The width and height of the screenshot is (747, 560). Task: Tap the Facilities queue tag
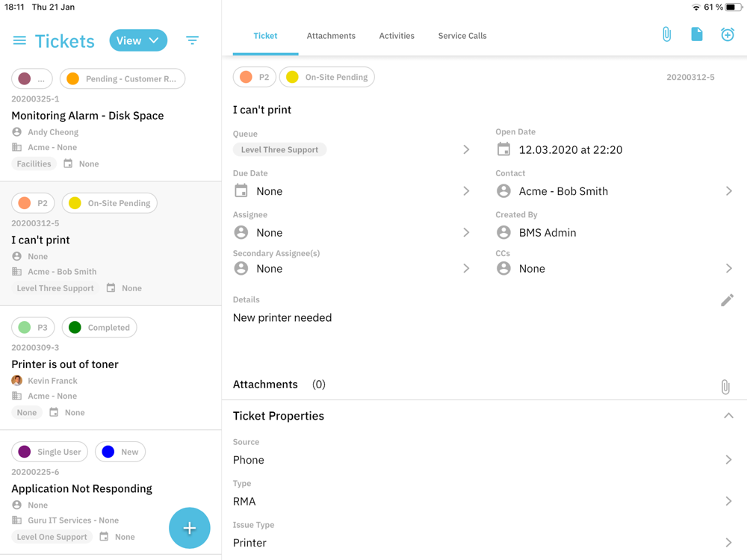[34, 164]
